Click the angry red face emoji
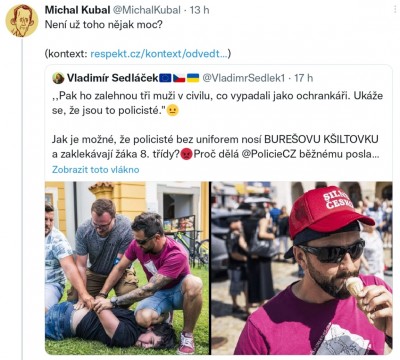 tap(186, 154)
